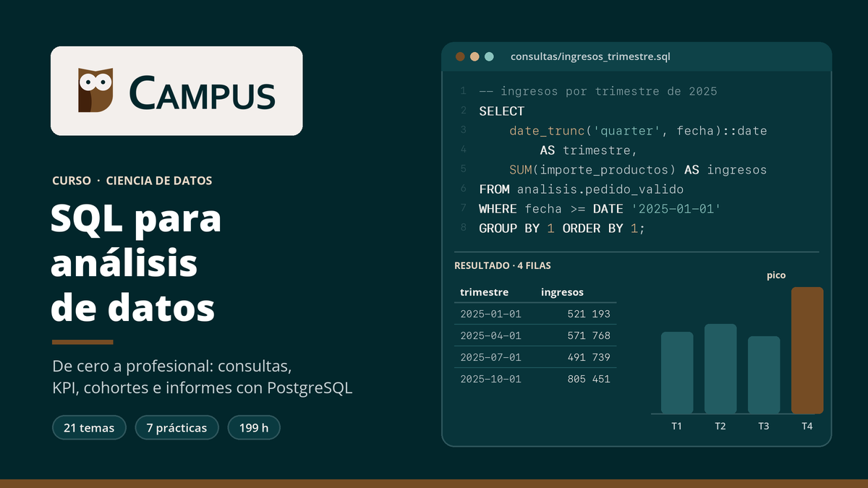Click the teal window dot in the editor
Screen dimensions: 868x488
(489, 56)
